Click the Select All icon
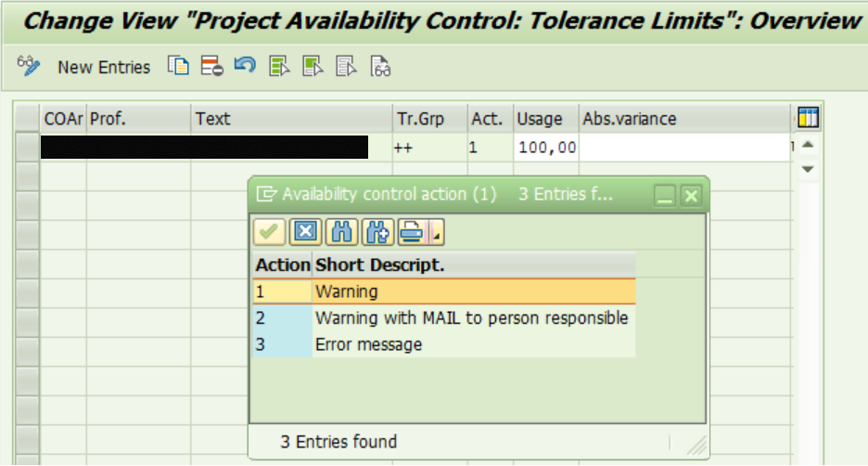The height and width of the screenshot is (466, 868). pos(279,66)
